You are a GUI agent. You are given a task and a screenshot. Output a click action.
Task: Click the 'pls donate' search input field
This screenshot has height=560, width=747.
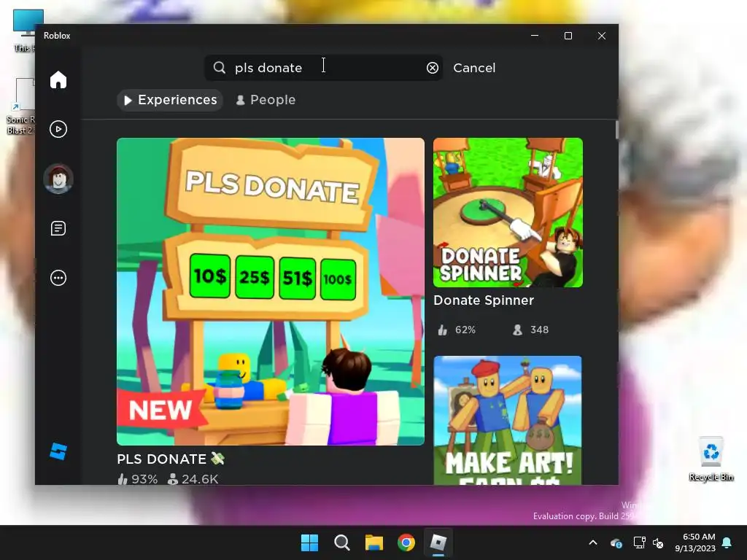[x=324, y=68]
